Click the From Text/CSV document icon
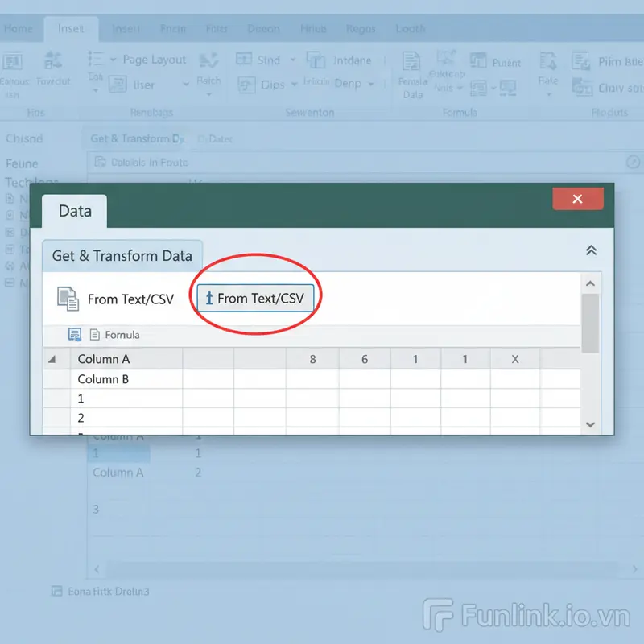Image resolution: width=644 pixels, height=644 pixels. pyautogui.click(x=68, y=298)
